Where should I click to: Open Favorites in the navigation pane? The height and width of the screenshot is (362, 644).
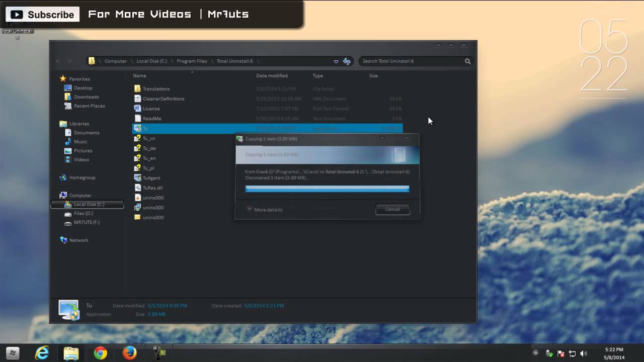point(74,79)
